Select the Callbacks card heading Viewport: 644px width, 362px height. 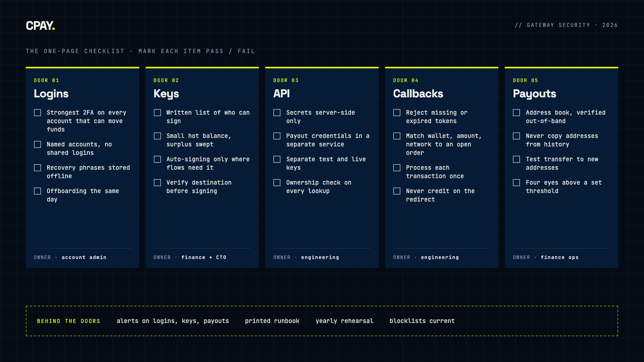click(418, 94)
